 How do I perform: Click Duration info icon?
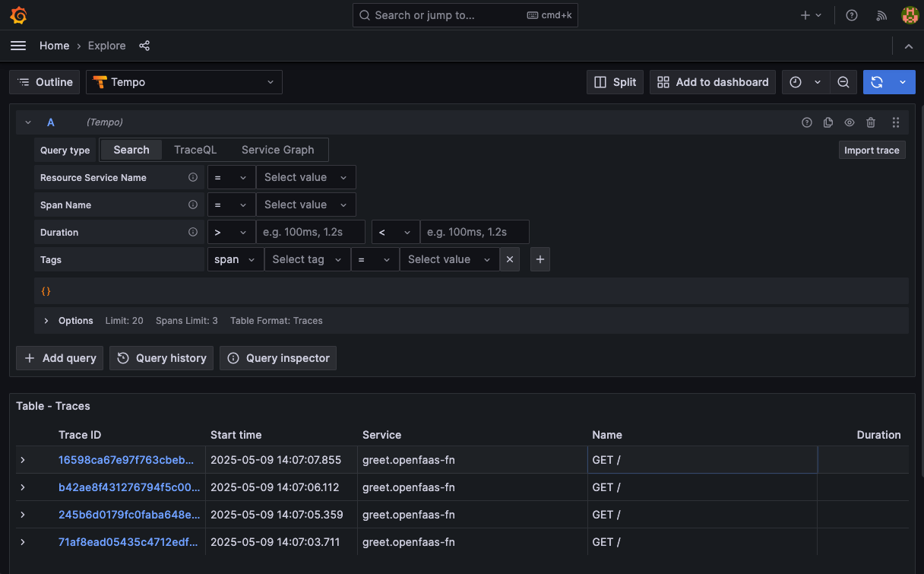pyautogui.click(x=193, y=232)
